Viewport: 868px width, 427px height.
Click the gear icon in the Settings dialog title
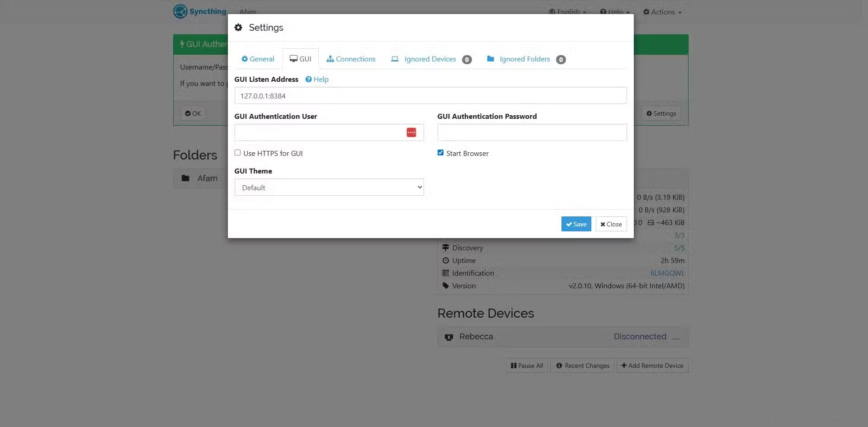click(x=239, y=27)
